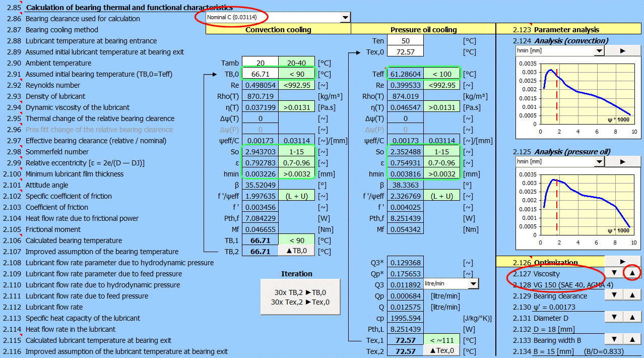Select the B = 15 [mm] label
Viewport: 644px width, 358px height.
554,351
